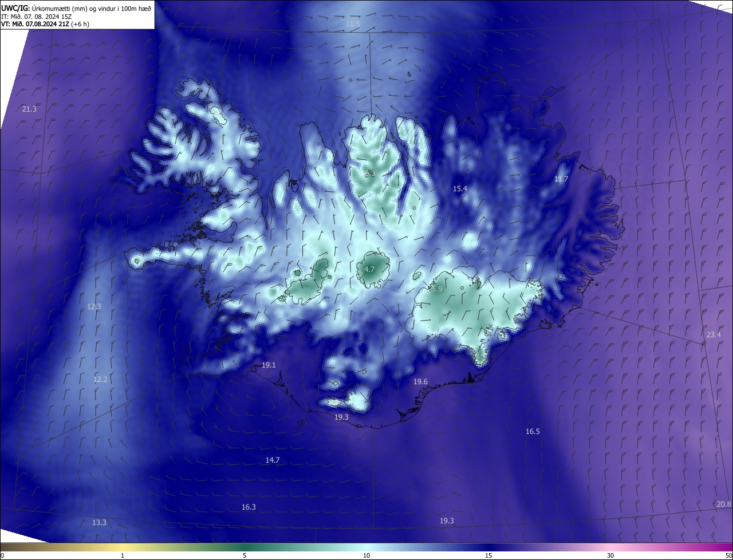The height and width of the screenshot is (560, 733).
Task: Click the 12.3 value label
Action: pos(94,306)
